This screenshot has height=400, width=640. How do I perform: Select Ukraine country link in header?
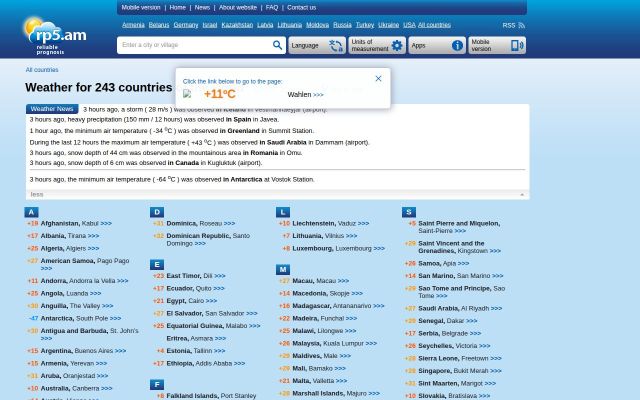click(389, 25)
